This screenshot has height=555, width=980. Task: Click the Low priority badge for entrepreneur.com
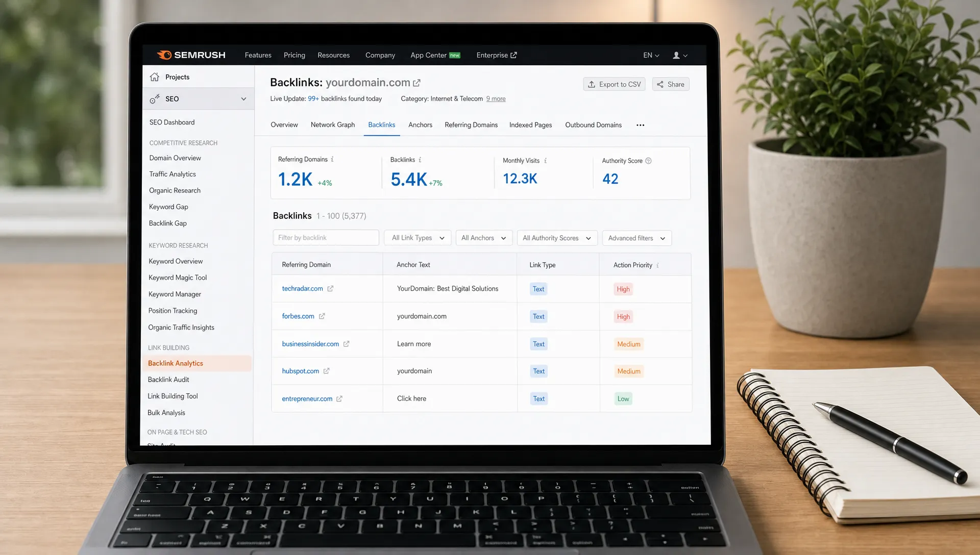(x=623, y=399)
